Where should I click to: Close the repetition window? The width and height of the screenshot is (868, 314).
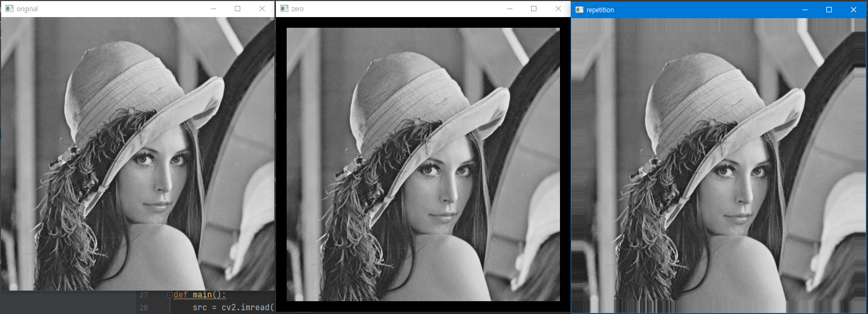pyautogui.click(x=854, y=10)
